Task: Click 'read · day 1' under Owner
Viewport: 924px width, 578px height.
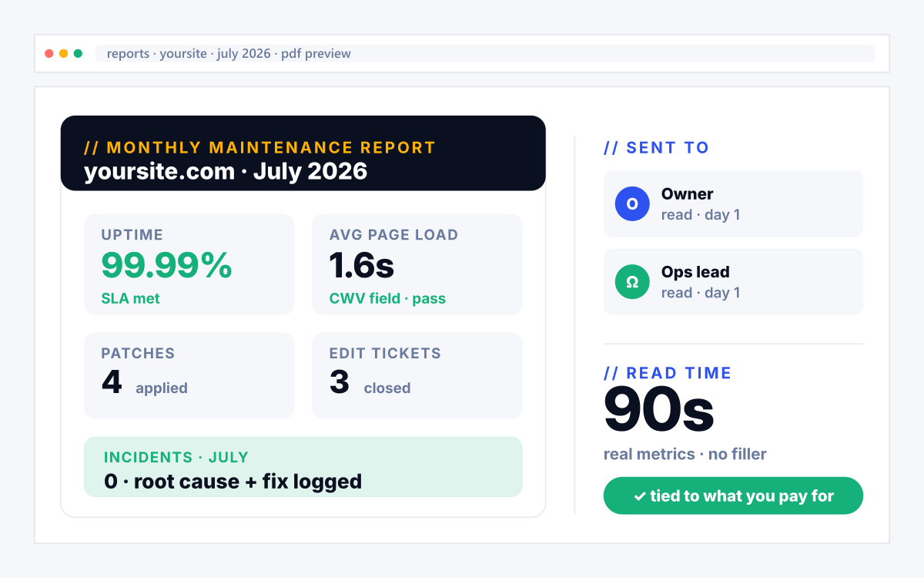Action: (x=701, y=215)
